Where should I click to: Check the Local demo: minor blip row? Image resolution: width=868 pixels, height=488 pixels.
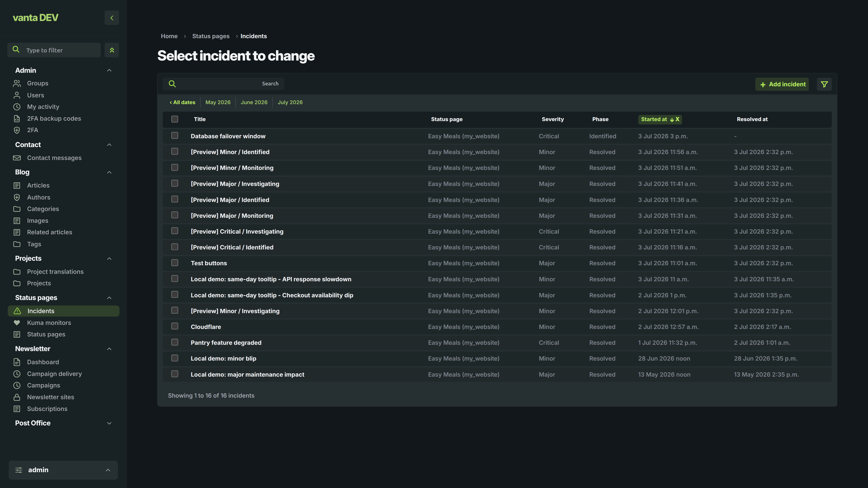pos(175,358)
